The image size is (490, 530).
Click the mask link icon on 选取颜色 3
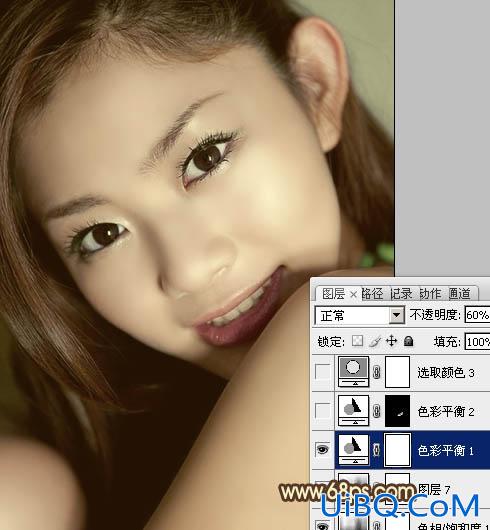(377, 372)
